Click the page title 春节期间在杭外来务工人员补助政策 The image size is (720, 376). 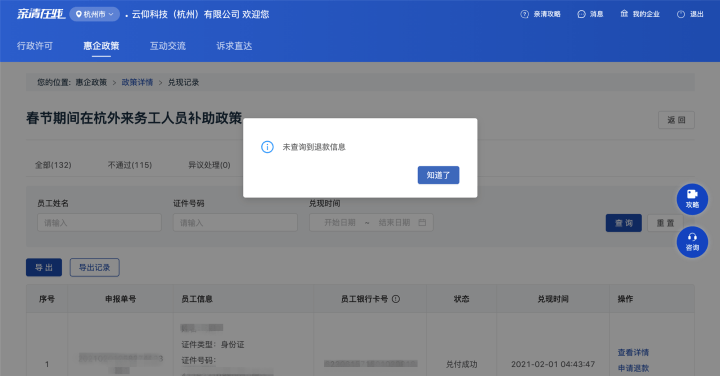134,118
